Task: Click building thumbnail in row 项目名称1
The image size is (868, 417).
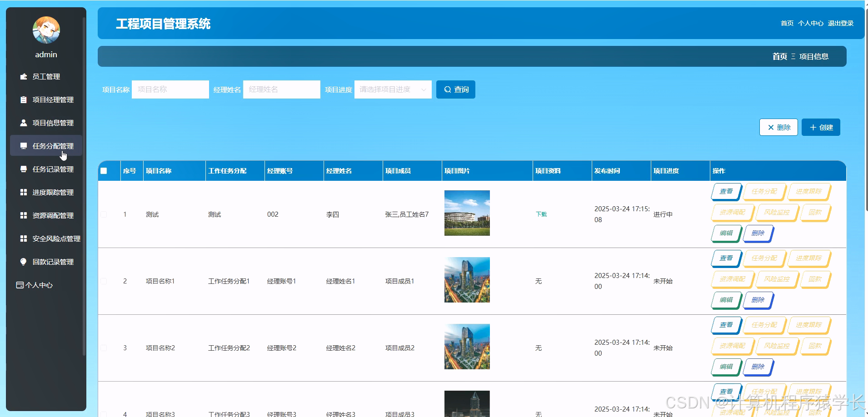Action: 467,280
